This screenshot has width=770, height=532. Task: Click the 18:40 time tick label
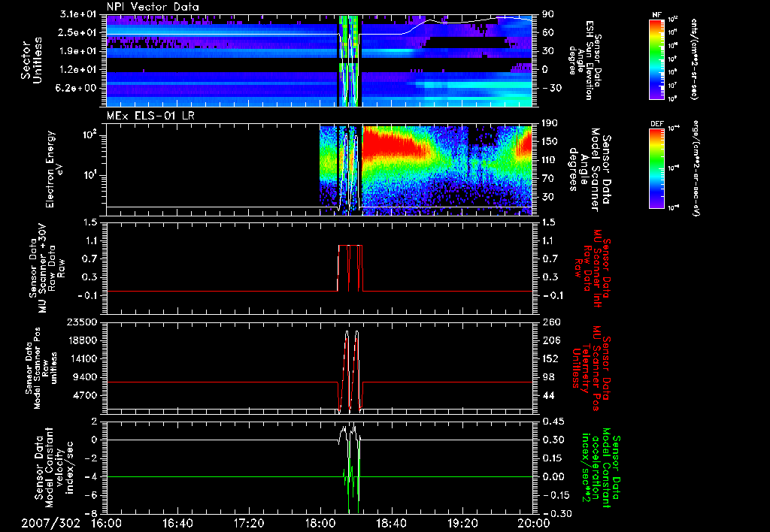(x=391, y=523)
